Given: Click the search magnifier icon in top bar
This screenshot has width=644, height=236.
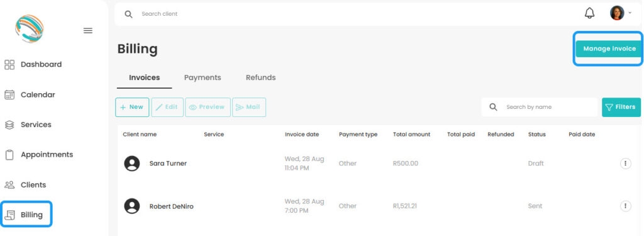Looking at the screenshot, I should click(x=128, y=14).
